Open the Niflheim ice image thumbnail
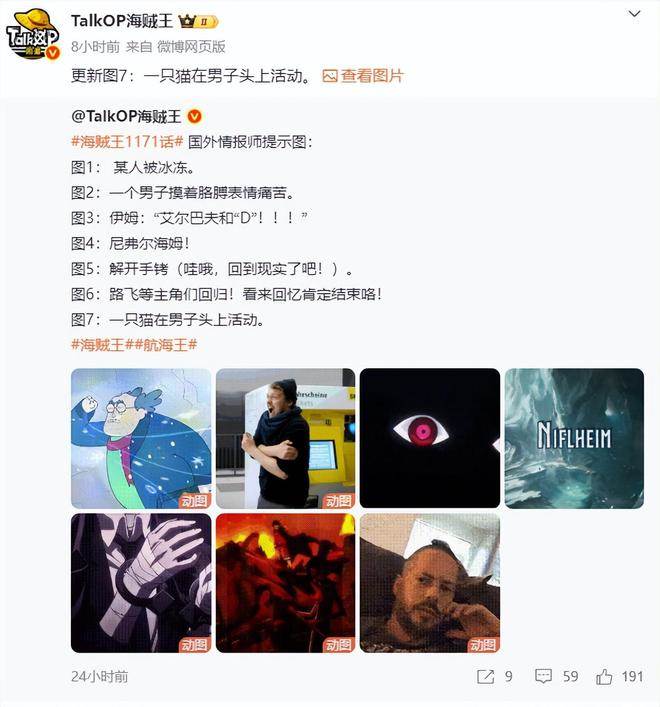Viewport: 660px width, 707px height. pos(574,438)
